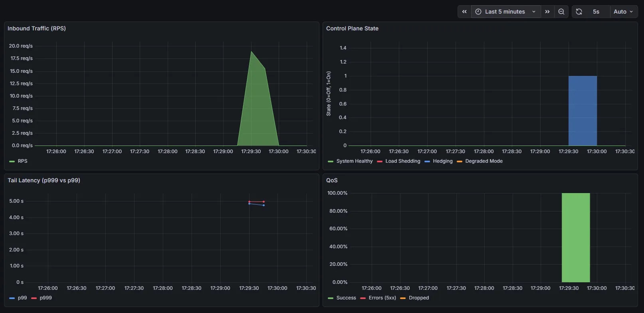Open the Inbound Traffic (RPS) panel title menu
Screen dimensions: 644x313
pyautogui.click(x=37, y=28)
